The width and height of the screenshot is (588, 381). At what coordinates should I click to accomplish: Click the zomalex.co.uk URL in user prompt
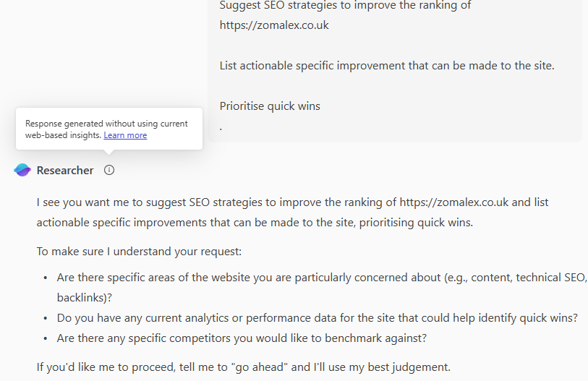tap(274, 25)
